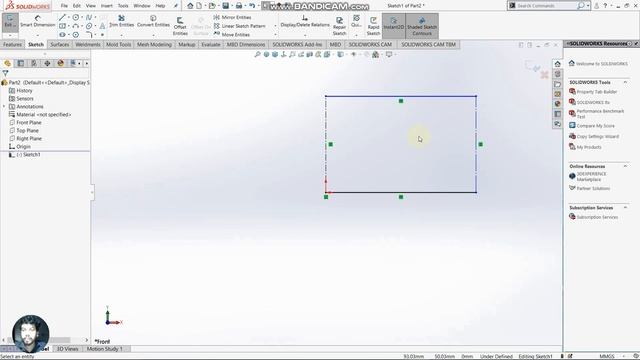
Task: Enable Rapid Sketch mode
Action: tap(373, 26)
